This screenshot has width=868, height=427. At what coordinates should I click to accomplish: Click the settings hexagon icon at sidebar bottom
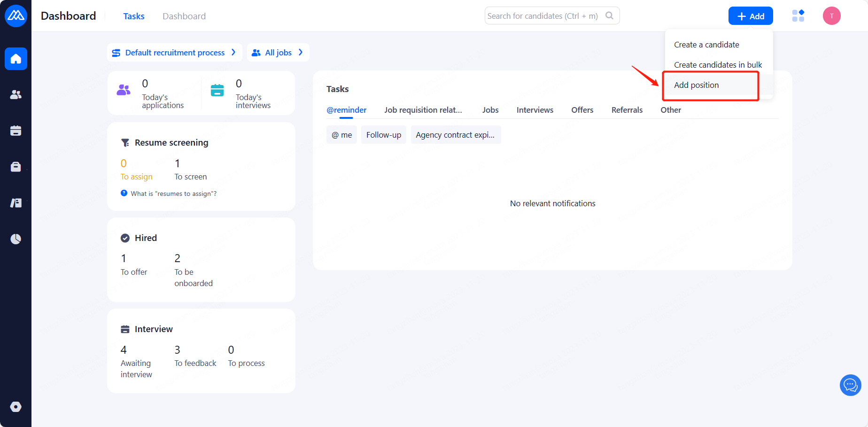coord(16,407)
